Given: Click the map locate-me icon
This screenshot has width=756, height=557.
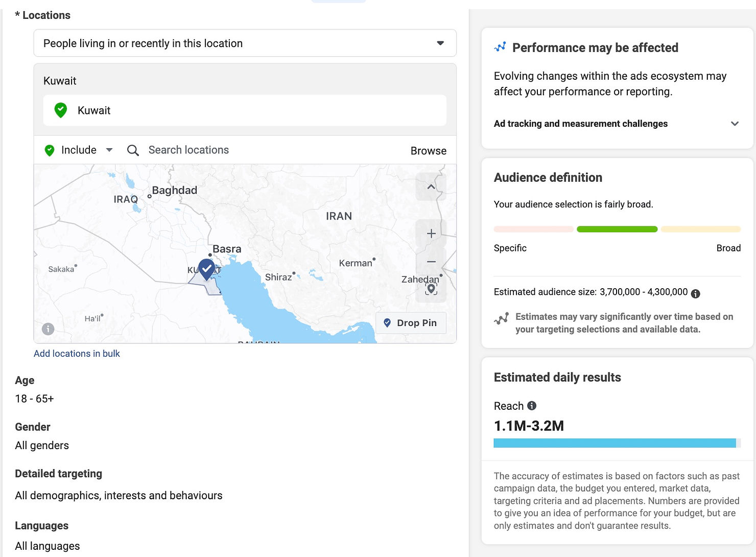Looking at the screenshot, I should (431, 289).
